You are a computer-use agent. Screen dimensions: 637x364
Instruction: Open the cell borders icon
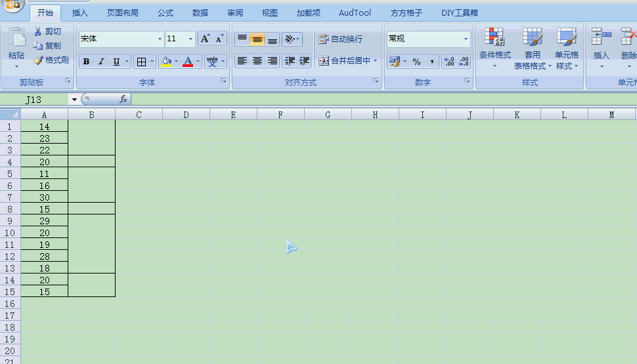click(x=141, y=62)
